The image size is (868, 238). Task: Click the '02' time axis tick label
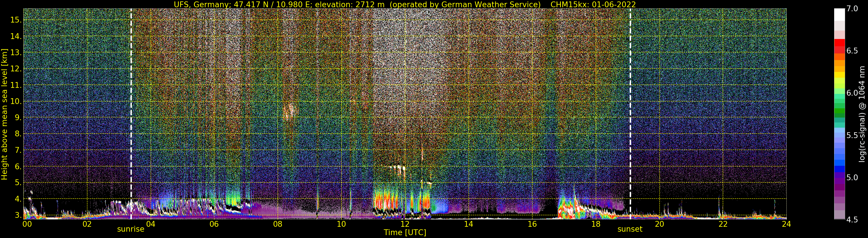87,224
